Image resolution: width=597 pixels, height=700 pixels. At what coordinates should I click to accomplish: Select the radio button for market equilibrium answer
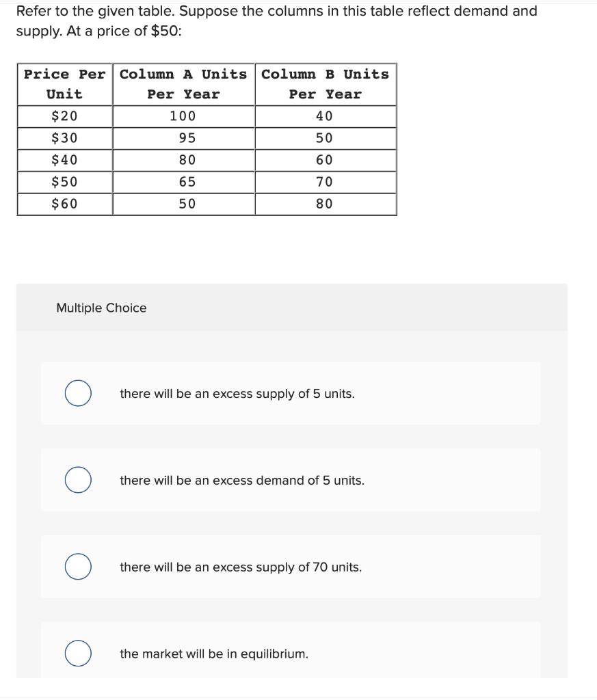click(x=77, y=654)
